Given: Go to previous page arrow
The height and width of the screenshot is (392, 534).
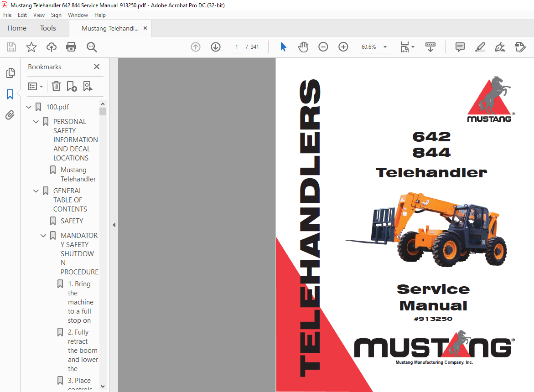Looking at the screenshot, I should coord(196,47).
